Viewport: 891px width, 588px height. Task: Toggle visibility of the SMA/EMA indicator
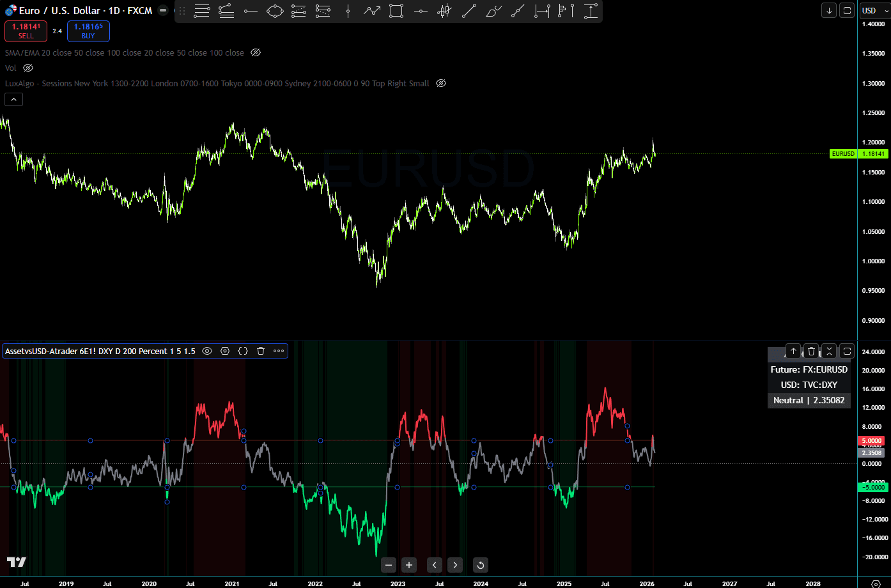click(256, 52)
